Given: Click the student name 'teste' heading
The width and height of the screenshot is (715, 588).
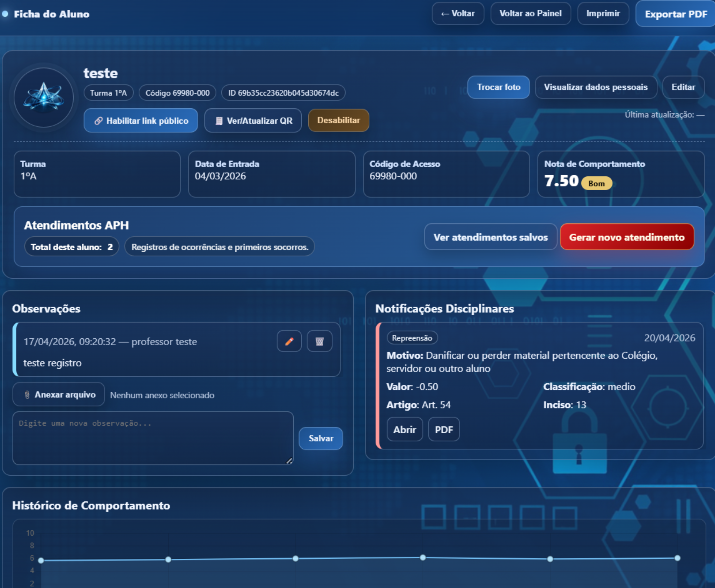Looking at the screenshot, I should tap(101, 73).
